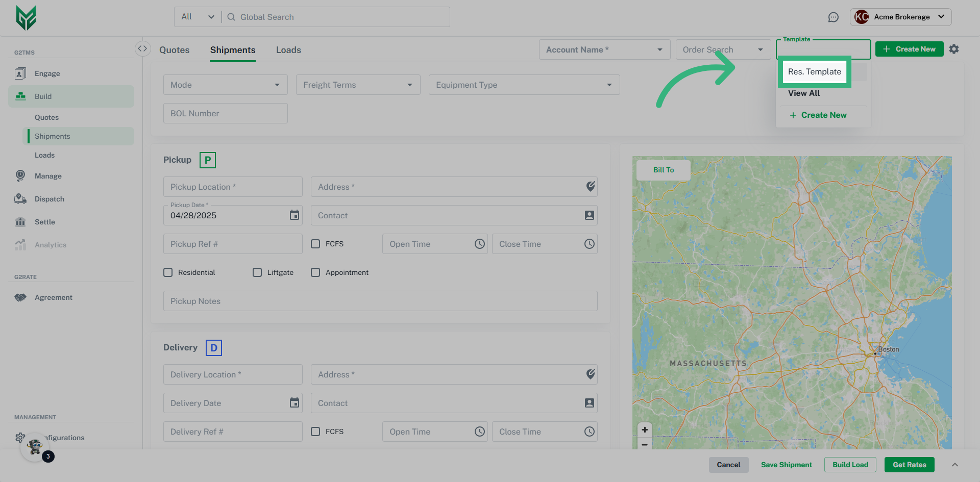Enable the Residential checkbox
Screen dimensions: 980x482
click(168, 272)
